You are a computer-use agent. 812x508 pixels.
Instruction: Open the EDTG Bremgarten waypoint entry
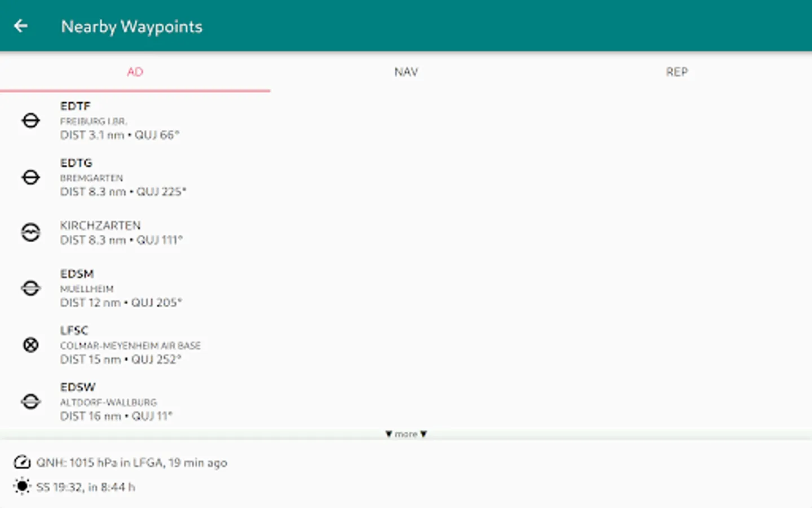[406, 177]
